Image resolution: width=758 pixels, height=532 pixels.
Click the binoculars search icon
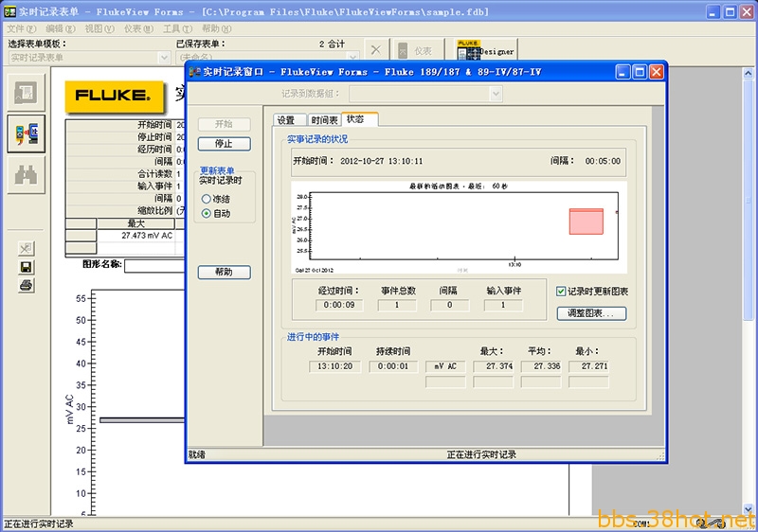27,175
